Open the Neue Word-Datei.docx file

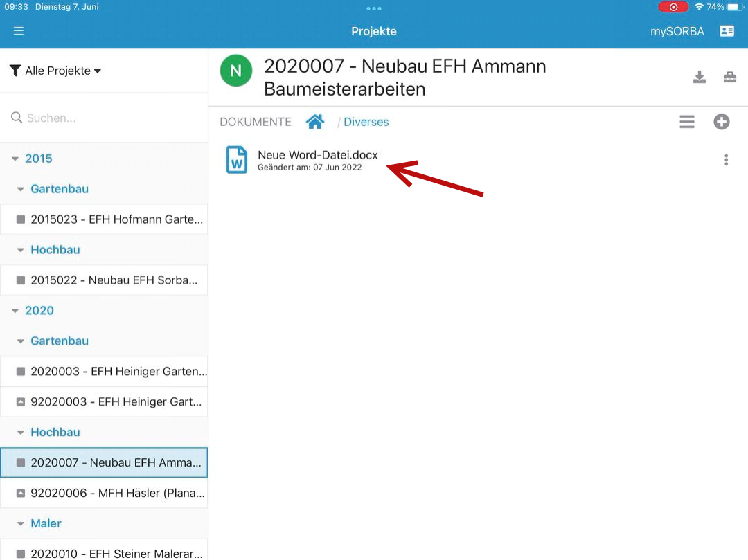[317, 155]
